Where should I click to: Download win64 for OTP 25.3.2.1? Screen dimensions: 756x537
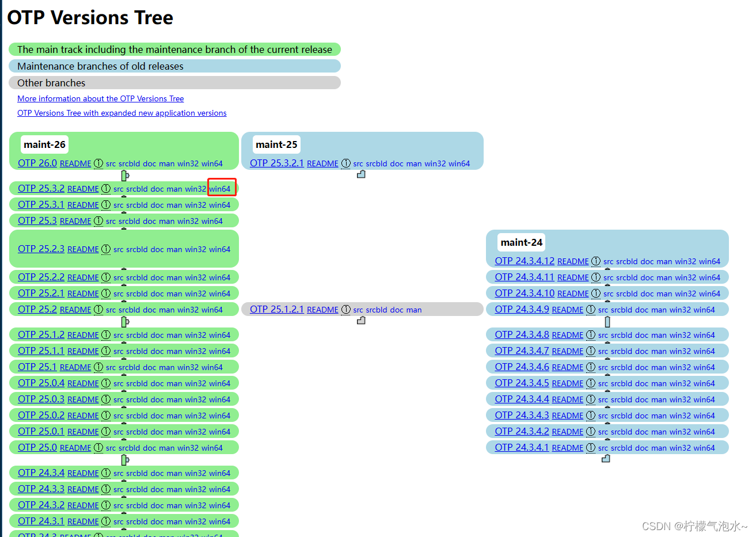(459, 163)
